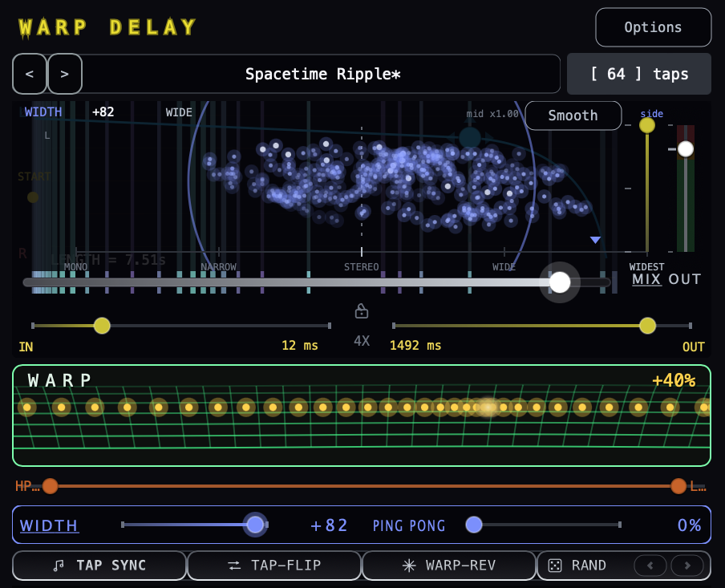The width and height of the screenshot is (725, 588).
Task: Click the white width slider knob
Action: click(560, 282)
